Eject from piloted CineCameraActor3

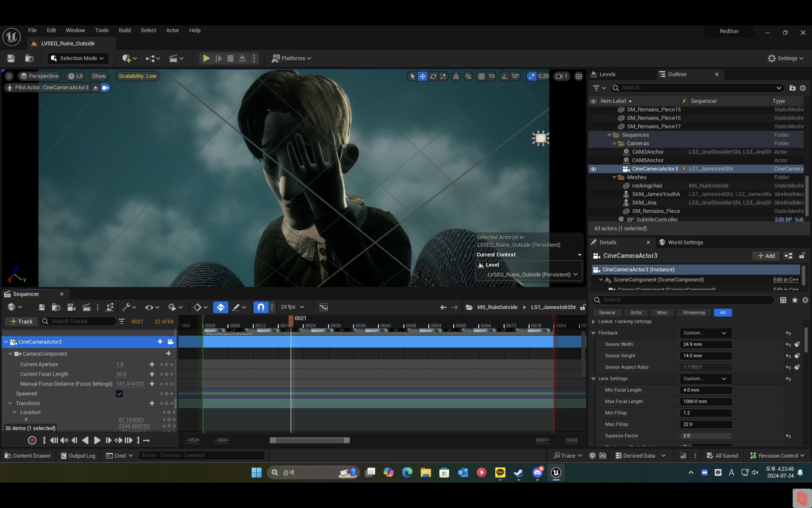coord(96,88)
